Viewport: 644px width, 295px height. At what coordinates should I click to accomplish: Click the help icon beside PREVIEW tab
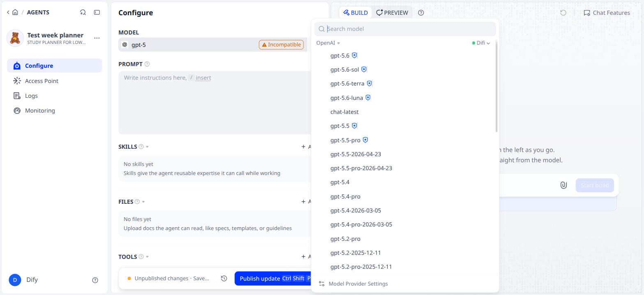[421, 13]
